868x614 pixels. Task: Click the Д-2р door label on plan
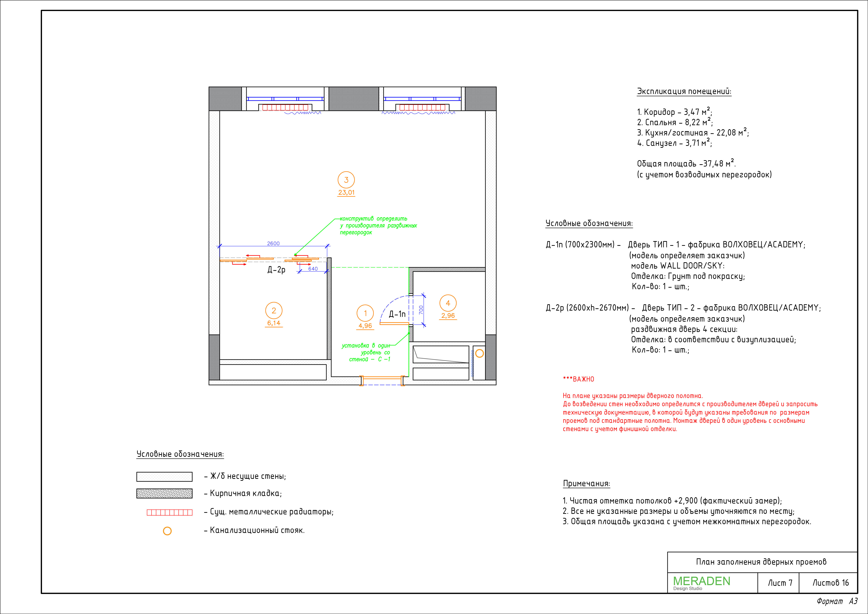point(276,270)
